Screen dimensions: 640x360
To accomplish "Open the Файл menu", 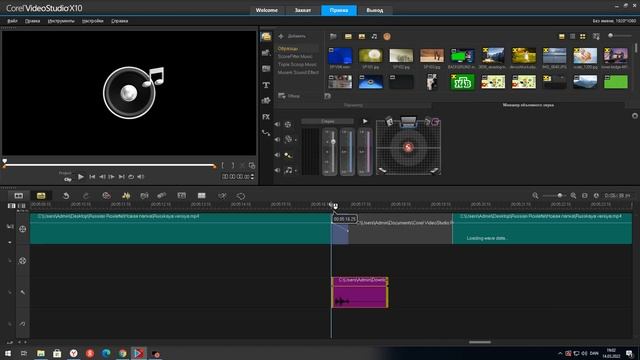I will (x=12, y=21).
